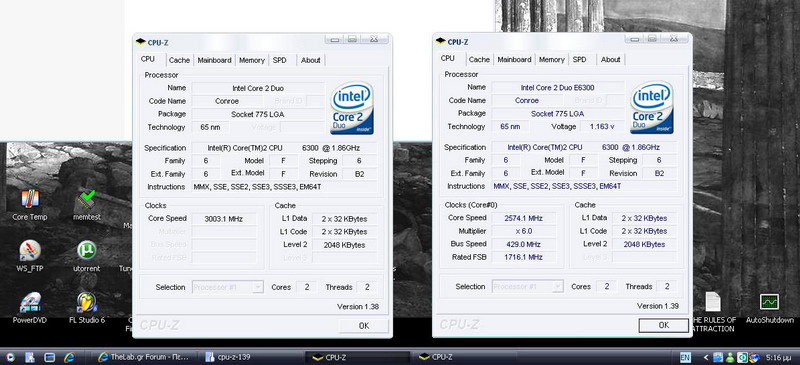Open the memtest desktop icon
800x365 pixels.
(x=87, y=204)
